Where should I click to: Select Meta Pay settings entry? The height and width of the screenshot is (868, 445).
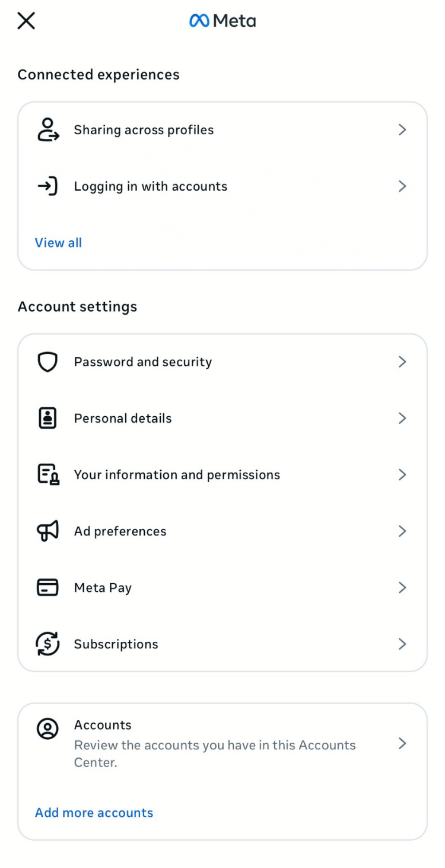[103, 588]
